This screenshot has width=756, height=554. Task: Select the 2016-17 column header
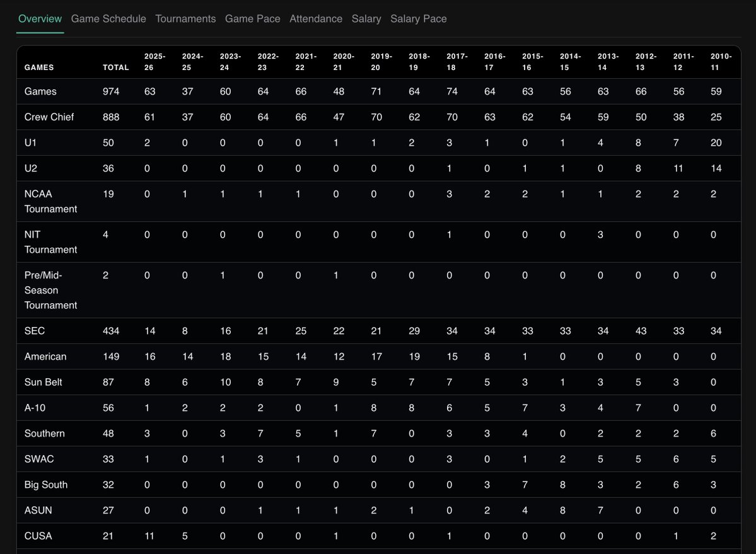coord(495,62)
